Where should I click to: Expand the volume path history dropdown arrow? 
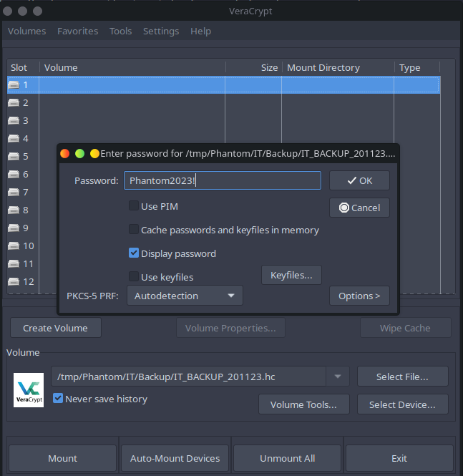tap(337, 377)
